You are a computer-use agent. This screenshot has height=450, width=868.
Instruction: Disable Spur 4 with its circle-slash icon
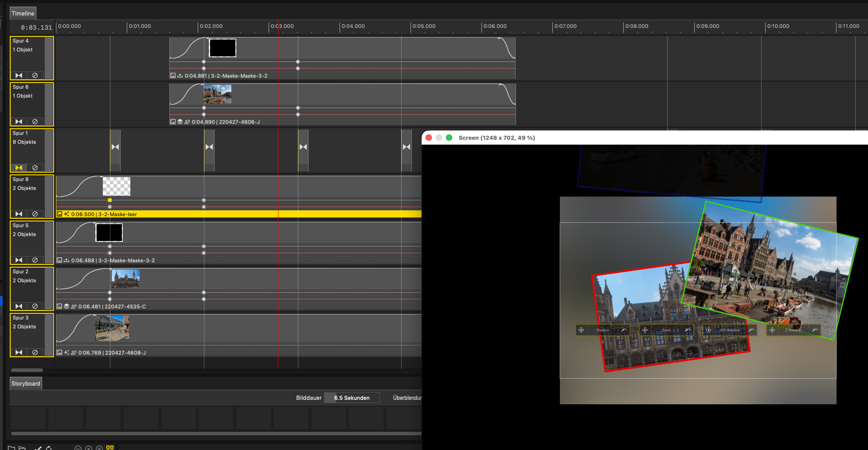tap(35, 75)
